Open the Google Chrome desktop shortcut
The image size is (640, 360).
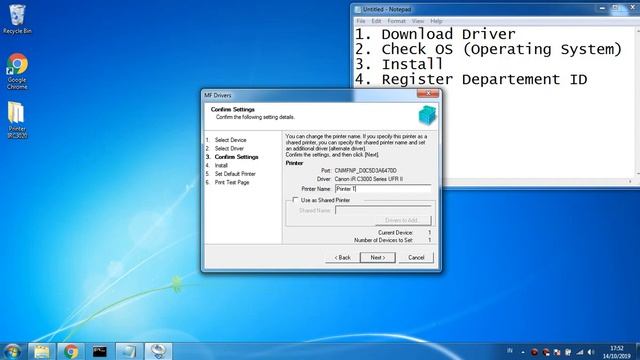point(17,71)
